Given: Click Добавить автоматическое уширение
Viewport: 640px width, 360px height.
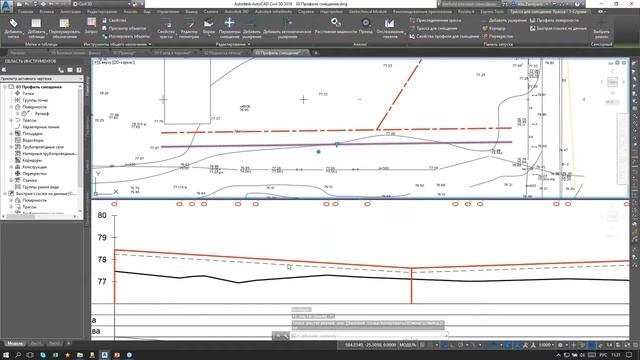Looking at the screenshot, I should pyautogui.click(x=287, y=28).
